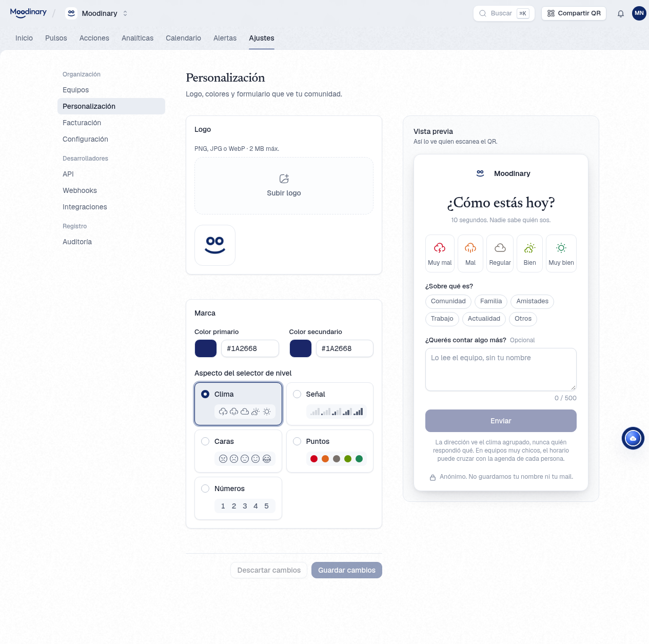Viewport: 649px width, 644px height.
Task: Click the Compartir QR button
Action: (574, 13)
